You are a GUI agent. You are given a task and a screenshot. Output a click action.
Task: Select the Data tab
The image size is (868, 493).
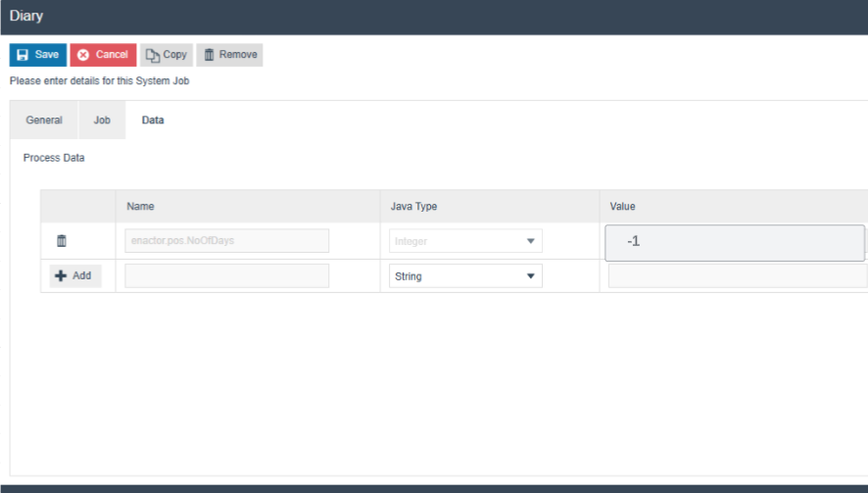coord(153,121)
